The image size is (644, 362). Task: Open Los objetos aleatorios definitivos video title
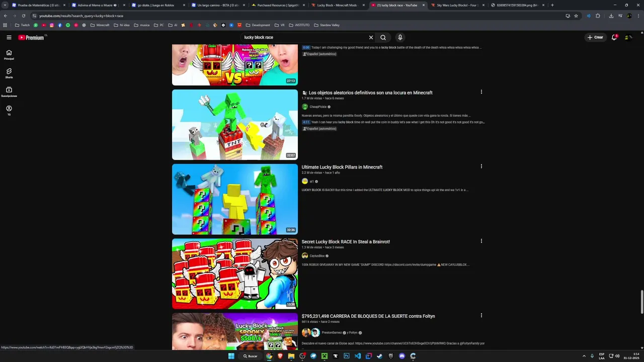click(370, 93)
